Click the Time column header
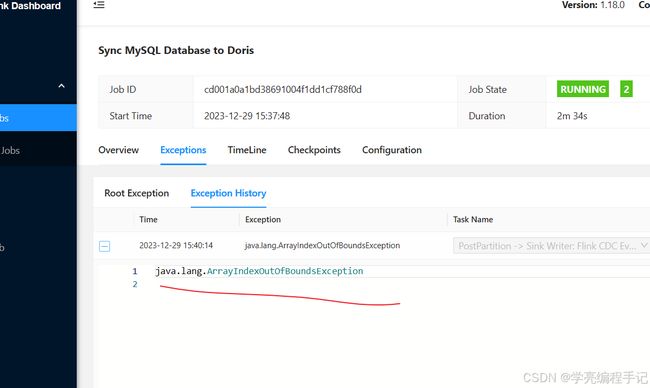 (148, 220)
